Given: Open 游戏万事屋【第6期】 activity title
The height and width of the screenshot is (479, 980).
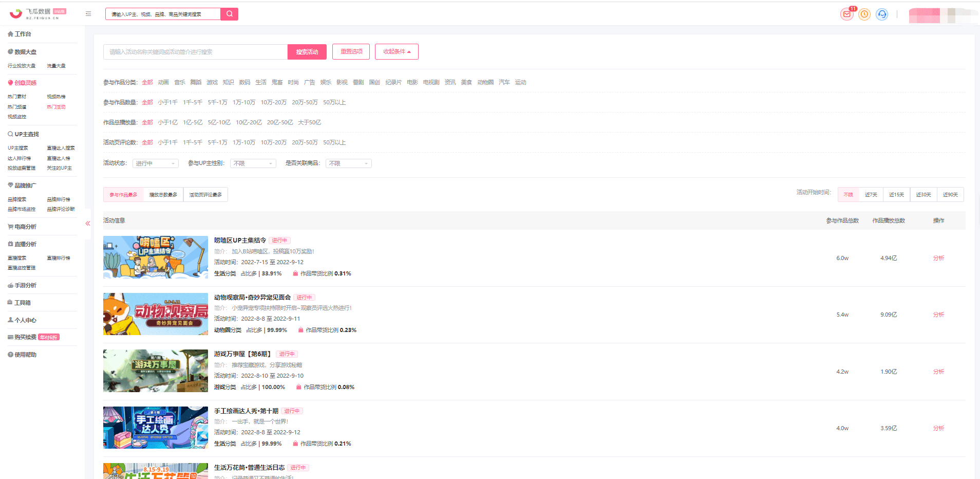Looking at the screenshot, I should click(242, 354).
